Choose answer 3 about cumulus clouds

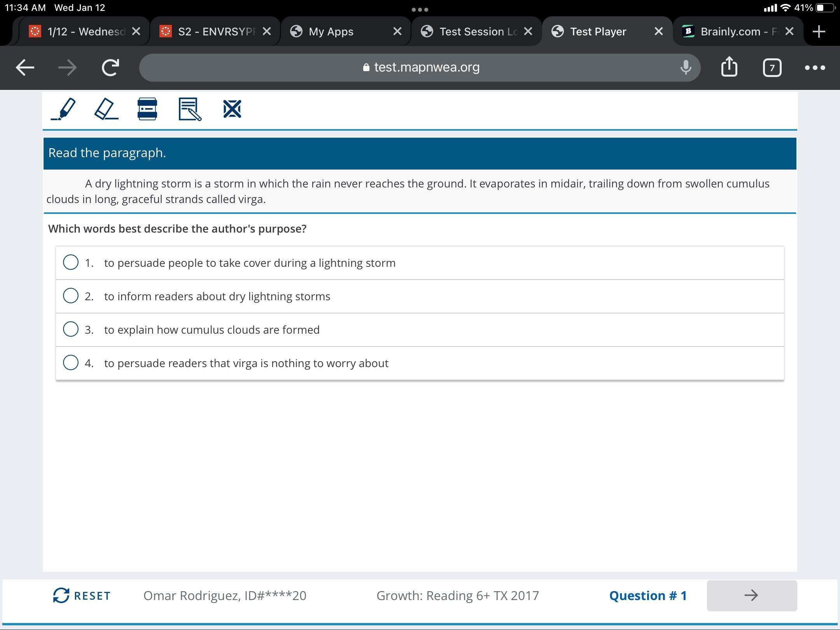(x=71, y=329)
